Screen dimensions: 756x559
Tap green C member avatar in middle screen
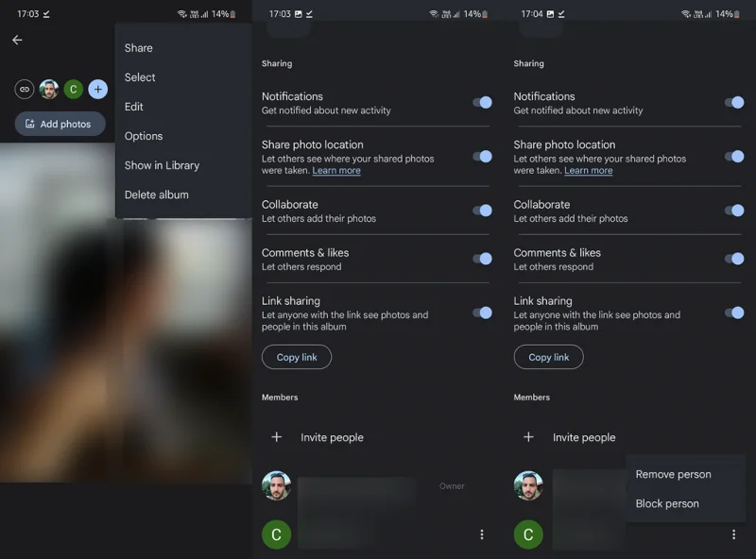[x=276, y=534]
